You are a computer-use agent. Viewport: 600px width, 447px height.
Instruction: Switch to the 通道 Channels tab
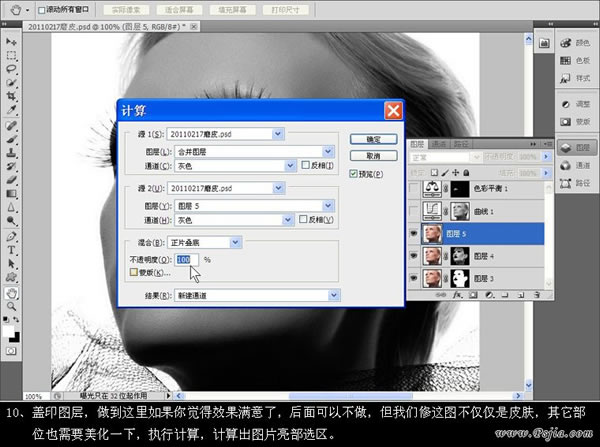point(439,144)
